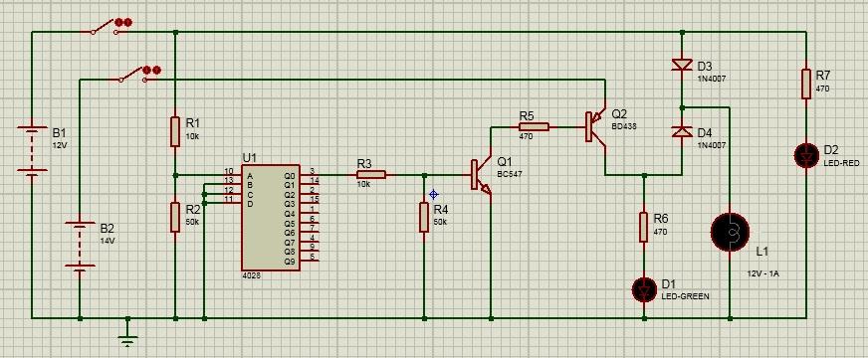The width and height of the screenshot is (868, 358).
Task: Toggle the switch on the B2 line
Action: pyautogui.click(x=137, y=75)
